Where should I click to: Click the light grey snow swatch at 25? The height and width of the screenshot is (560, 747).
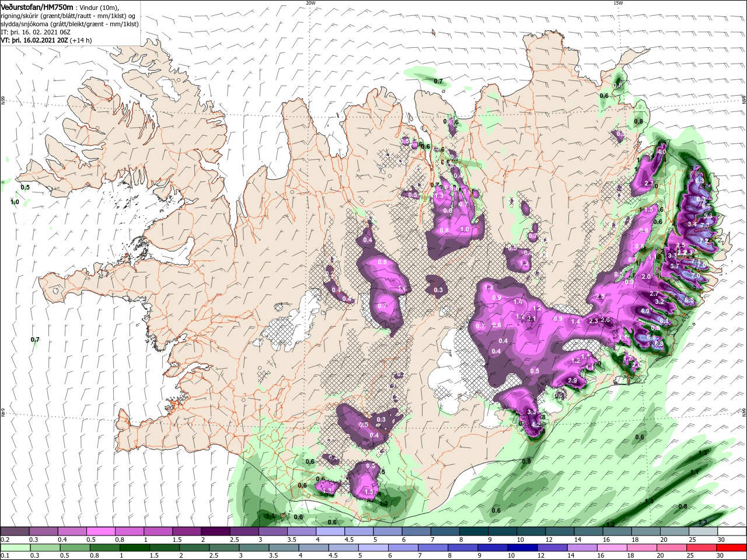tap(702, 531)
